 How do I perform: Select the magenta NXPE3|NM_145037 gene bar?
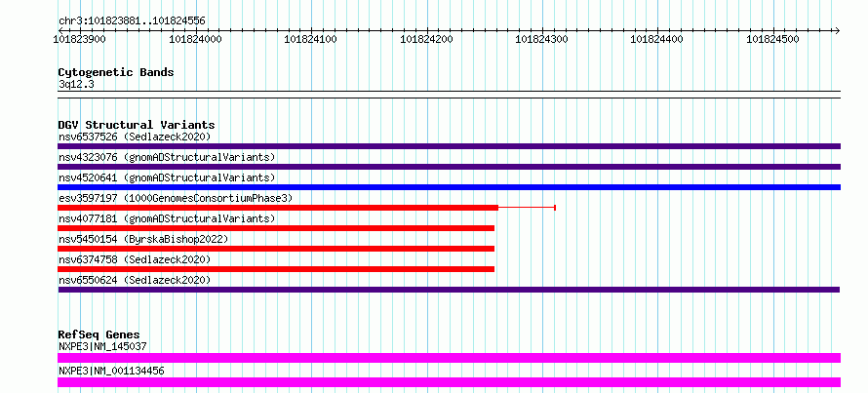[x=449, y=358]
